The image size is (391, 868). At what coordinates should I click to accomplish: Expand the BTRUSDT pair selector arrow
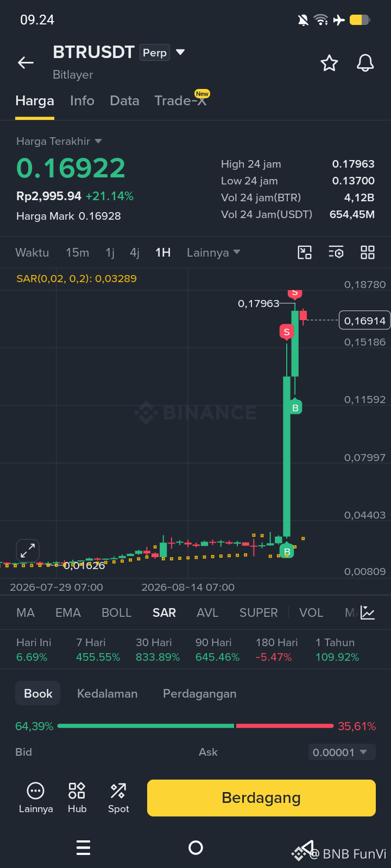(x=181, y=52)
